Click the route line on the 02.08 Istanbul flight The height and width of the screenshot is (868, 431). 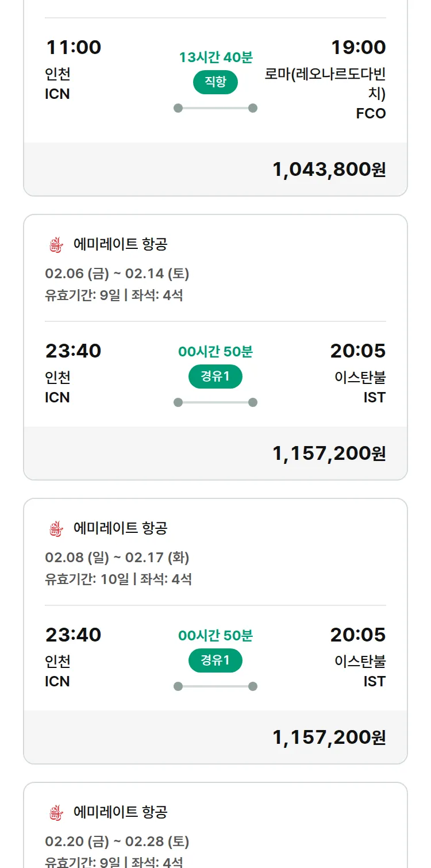(215, 686)
